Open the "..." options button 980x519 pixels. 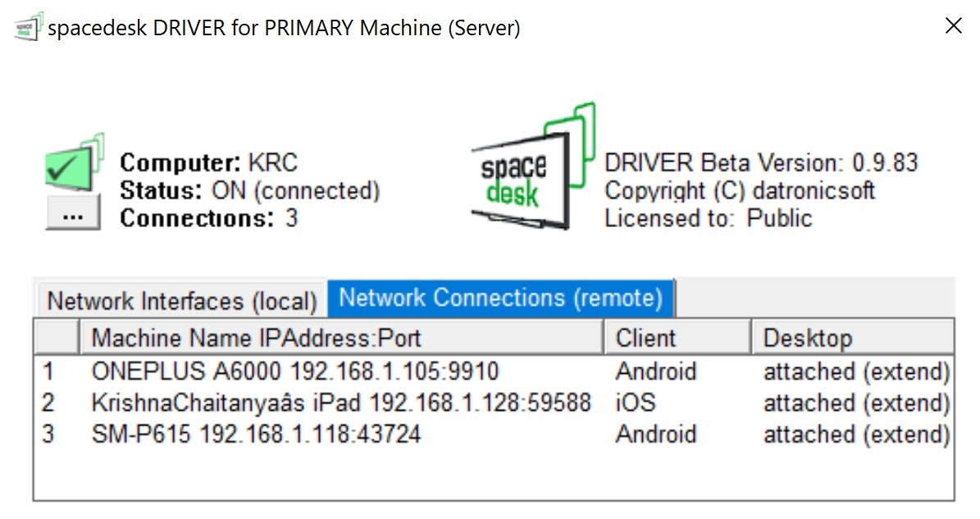(x=73, y=212)
